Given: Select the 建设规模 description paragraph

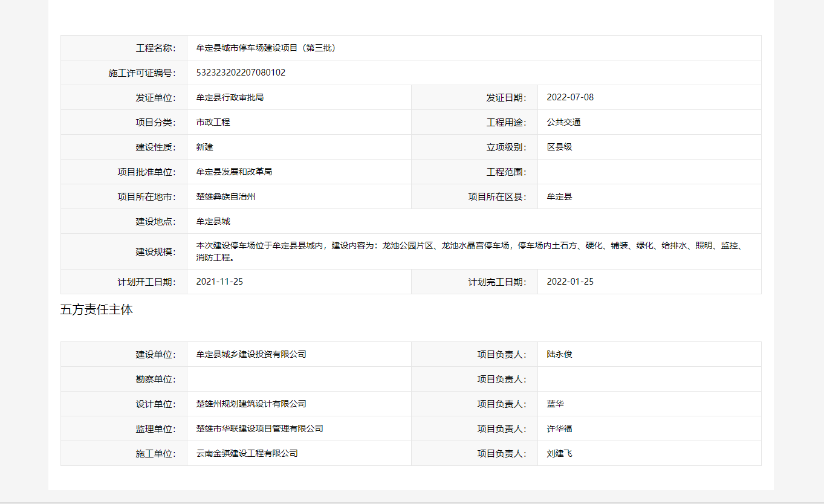Looking at the screenshot, I should pos(469,251).
